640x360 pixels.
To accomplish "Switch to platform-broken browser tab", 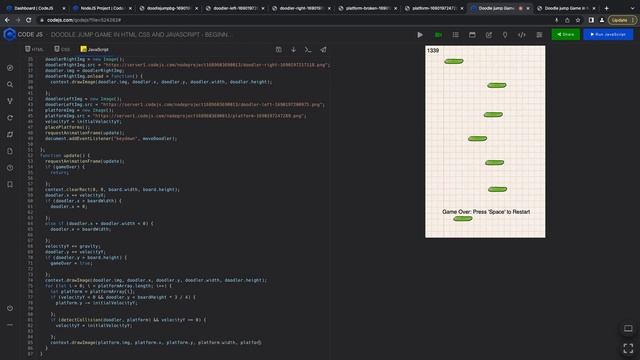I will pyautogui.click(x=367, y=8).
